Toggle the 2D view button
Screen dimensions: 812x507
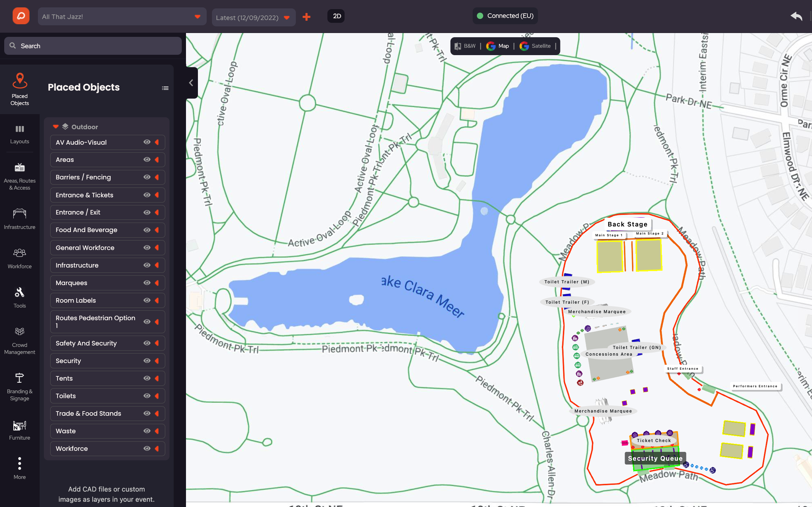336,16
